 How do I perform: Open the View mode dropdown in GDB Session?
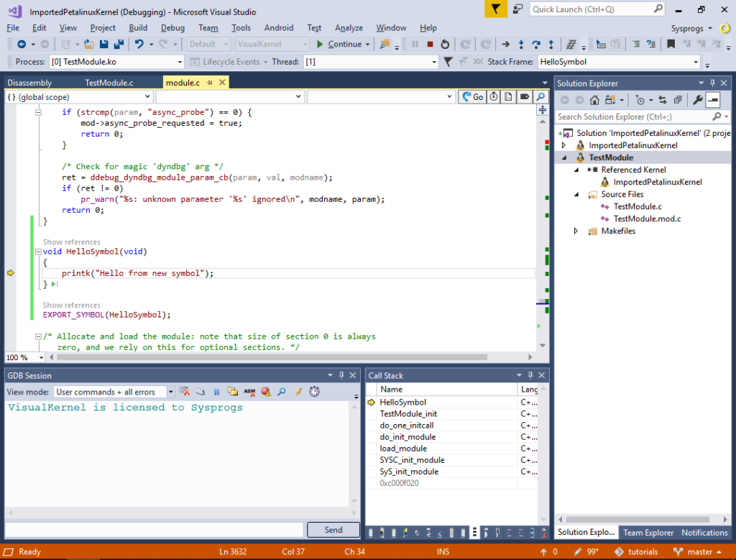tap(172, 392)
